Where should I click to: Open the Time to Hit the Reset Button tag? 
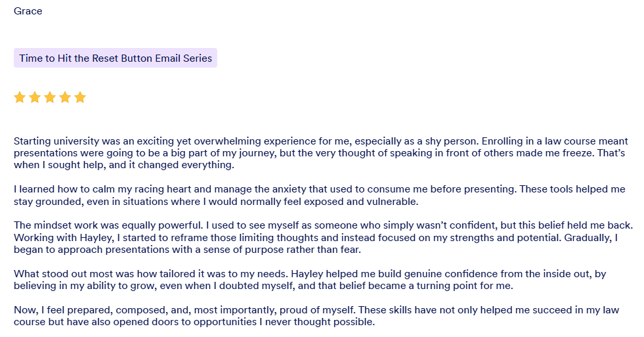click(x=116, y=58)
